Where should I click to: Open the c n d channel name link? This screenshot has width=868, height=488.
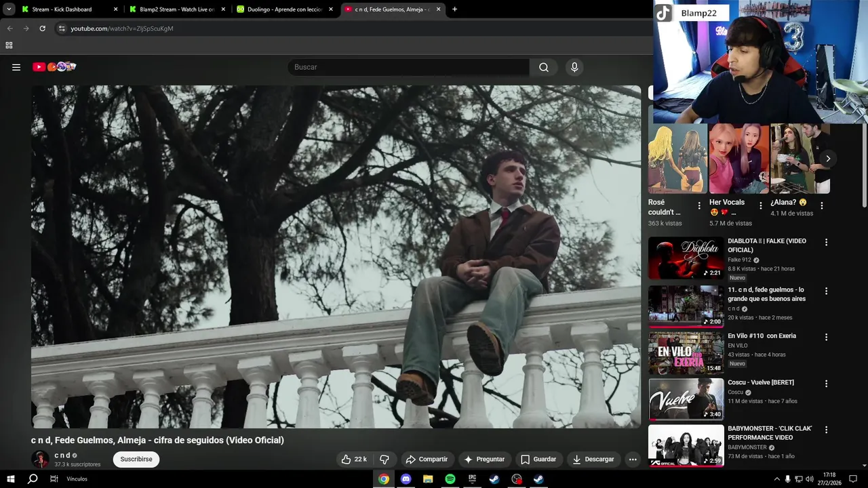point(62,455)
